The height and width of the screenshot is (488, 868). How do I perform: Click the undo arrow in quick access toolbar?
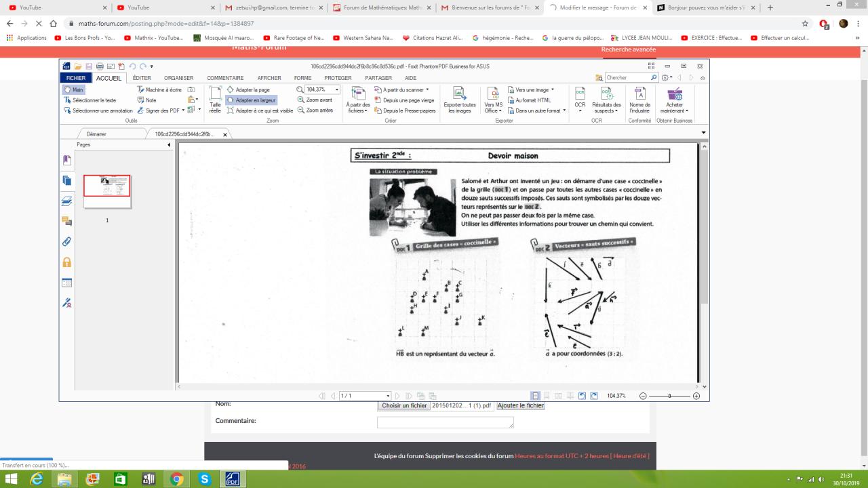132,66
